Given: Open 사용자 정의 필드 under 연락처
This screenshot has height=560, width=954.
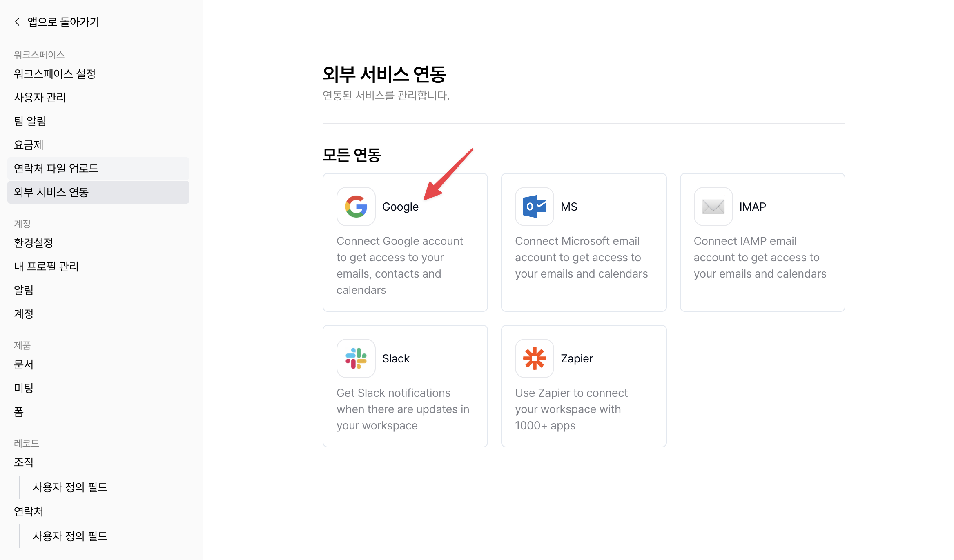Looking at the screenshot, I should [x=69, y=536].
